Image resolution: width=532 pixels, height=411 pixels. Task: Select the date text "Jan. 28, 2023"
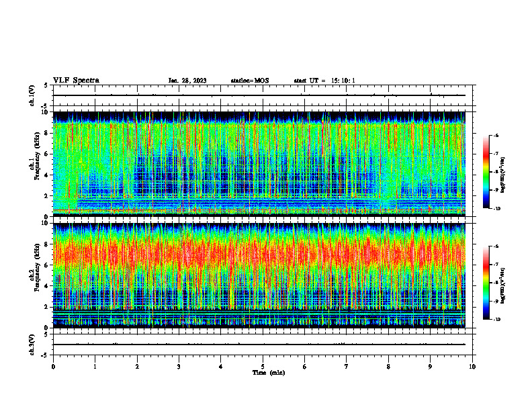pos(187,81)
